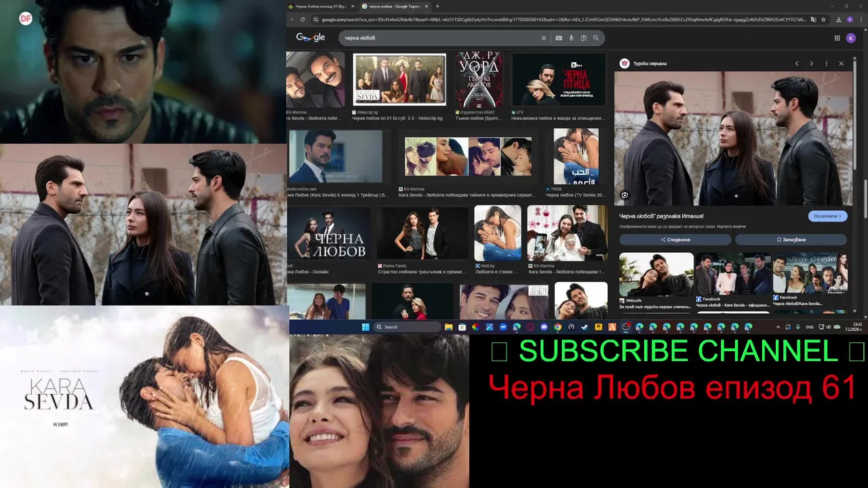The width and height of the screenshot is (868, 488).
Task: Search inside image with the Lens overlay icon
Action: [x=625, y=195]
